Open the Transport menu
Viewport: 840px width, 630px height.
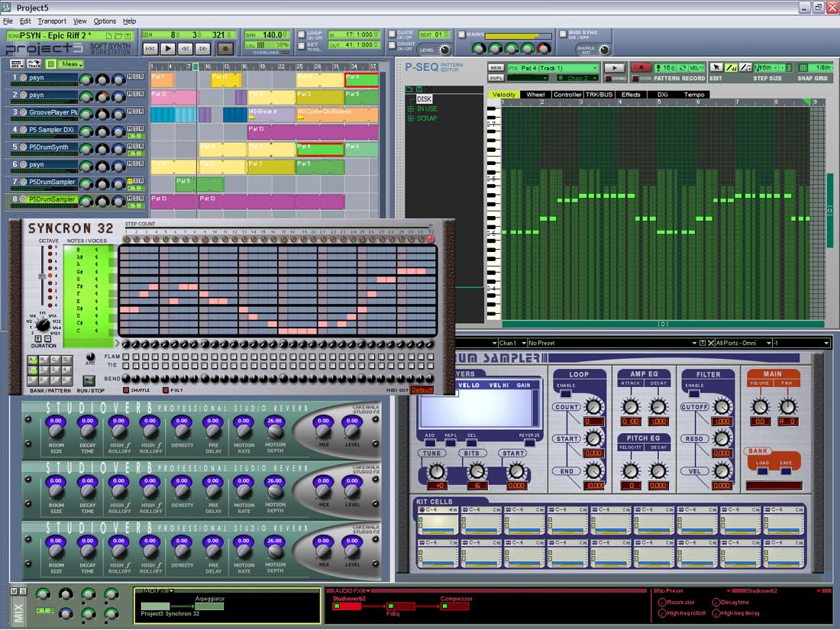pyautogui.click(x=52, y=21)
